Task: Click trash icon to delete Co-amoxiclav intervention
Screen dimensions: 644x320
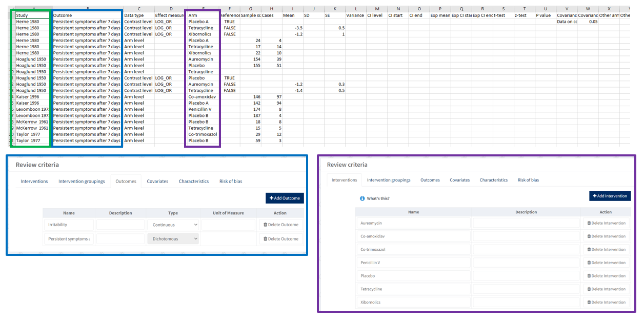Action: [x=589, y=236]
